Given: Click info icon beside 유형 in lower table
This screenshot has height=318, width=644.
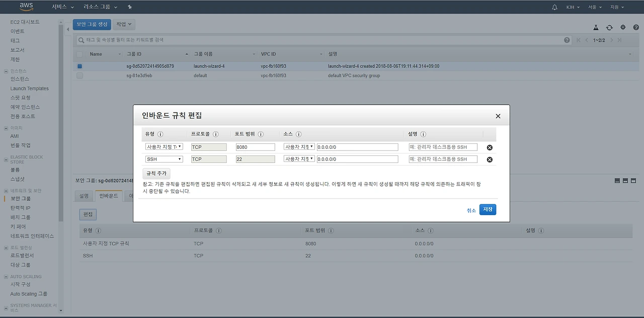Looking at the screenshot, I should tap(98, 231).
